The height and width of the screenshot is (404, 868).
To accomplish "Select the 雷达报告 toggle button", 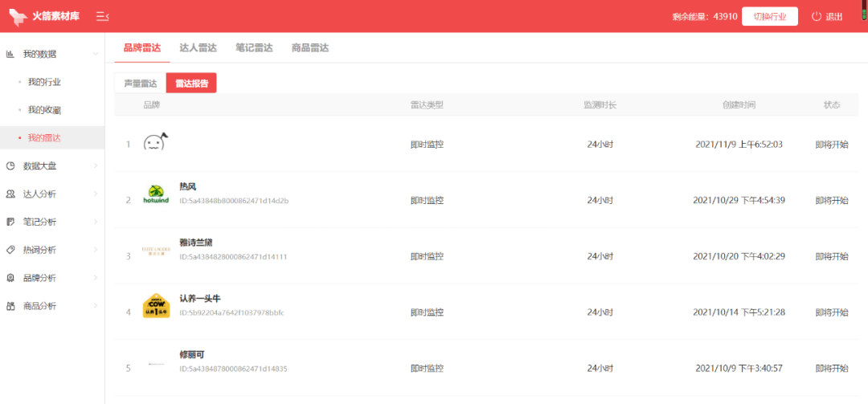I will 191,83.
